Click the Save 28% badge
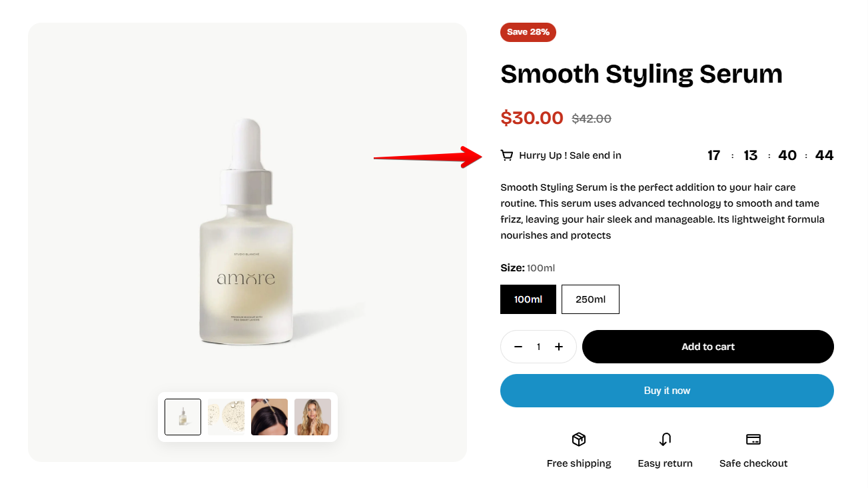 point(528,32)
